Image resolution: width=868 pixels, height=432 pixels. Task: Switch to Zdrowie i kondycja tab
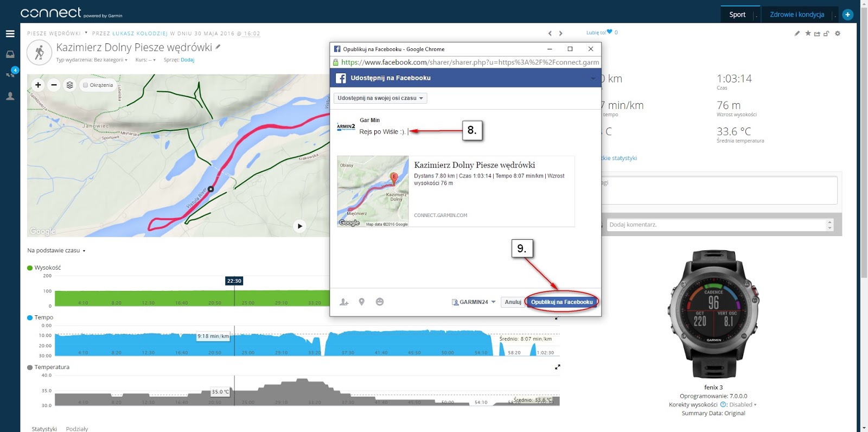[x=797, y=15]
